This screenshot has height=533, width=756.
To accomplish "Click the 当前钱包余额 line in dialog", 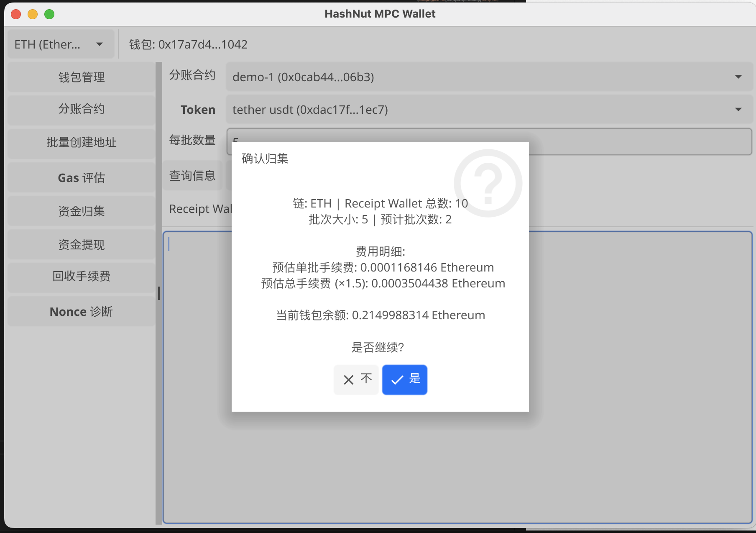I will (x=381, y=315).
